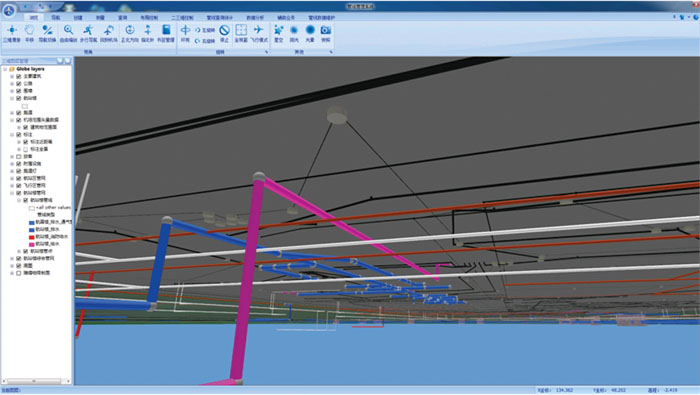Enable airplane flight mode
This screenshot has width=700, height=395.
(258, 33)
